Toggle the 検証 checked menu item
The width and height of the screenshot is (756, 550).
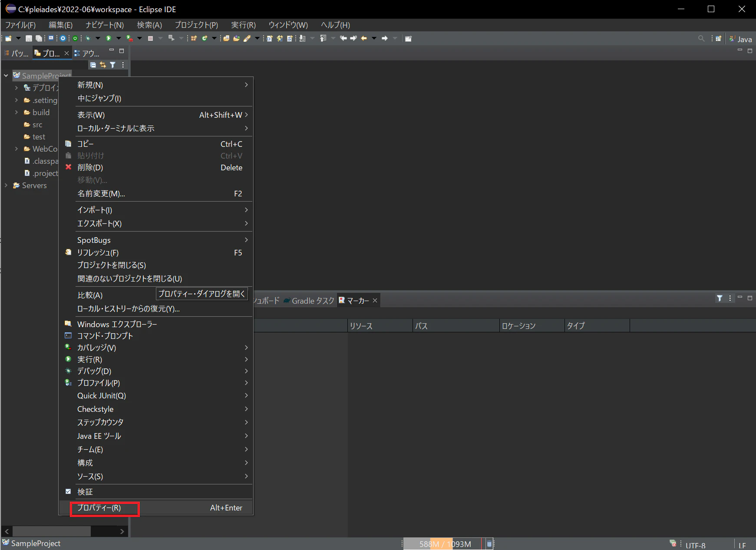tap(155, 492)
